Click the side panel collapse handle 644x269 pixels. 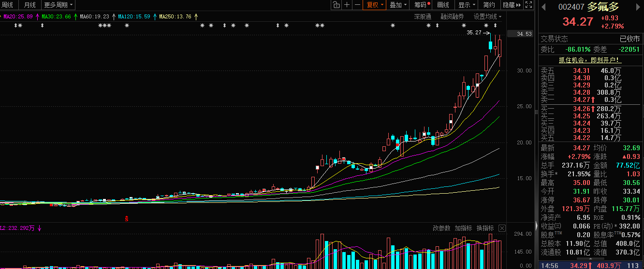pyautogui.click(x=536, y=226)
